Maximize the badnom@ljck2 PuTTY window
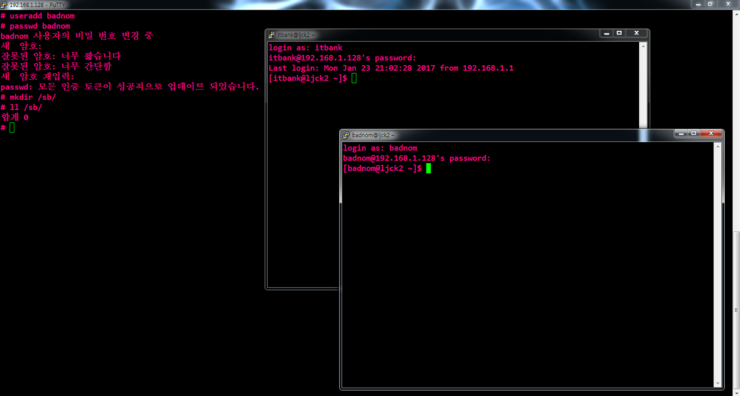This screenshot has height=396, width=740. pyautogui.click(x=693, y=134)
